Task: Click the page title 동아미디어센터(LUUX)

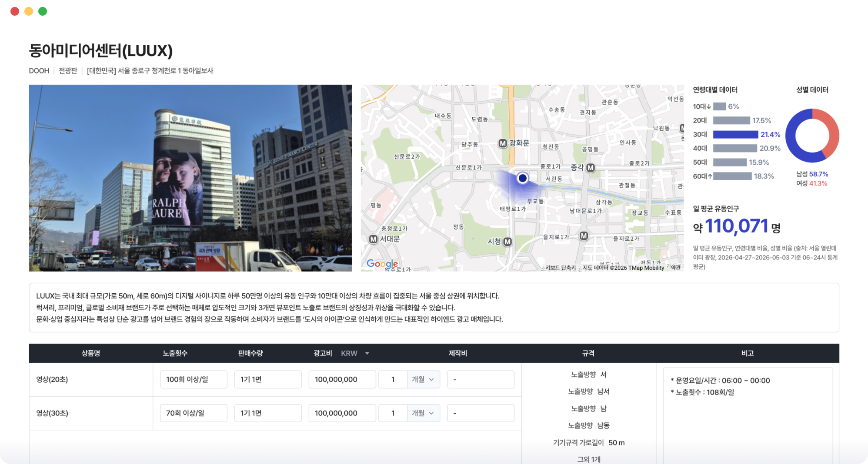Action: point(101,51)
